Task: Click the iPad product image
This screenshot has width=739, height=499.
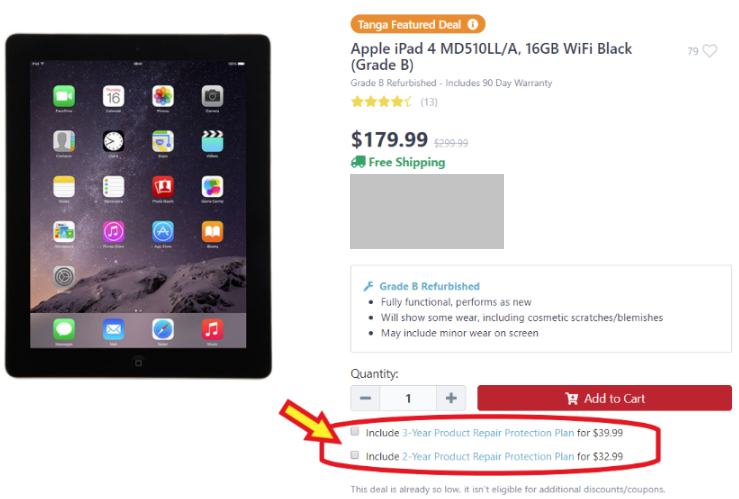Action: click(138, 205)
